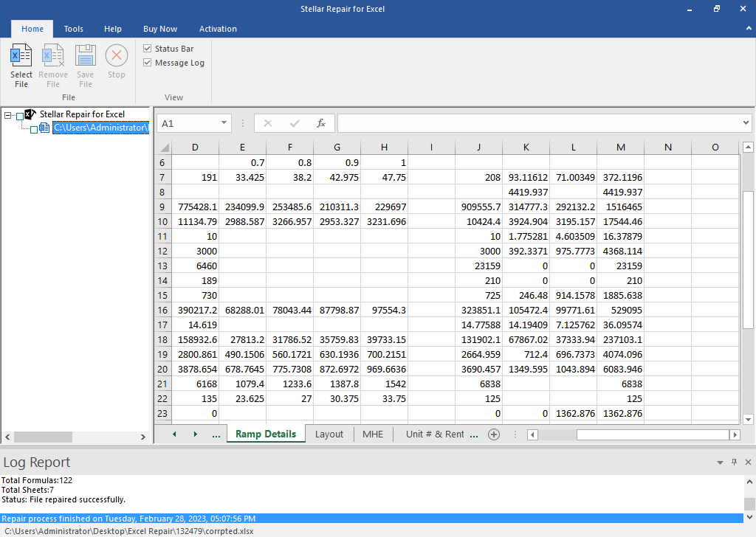Click the 'Total Formulas:122' log line
The image size is (756, 537).
(x=37, y=480)
